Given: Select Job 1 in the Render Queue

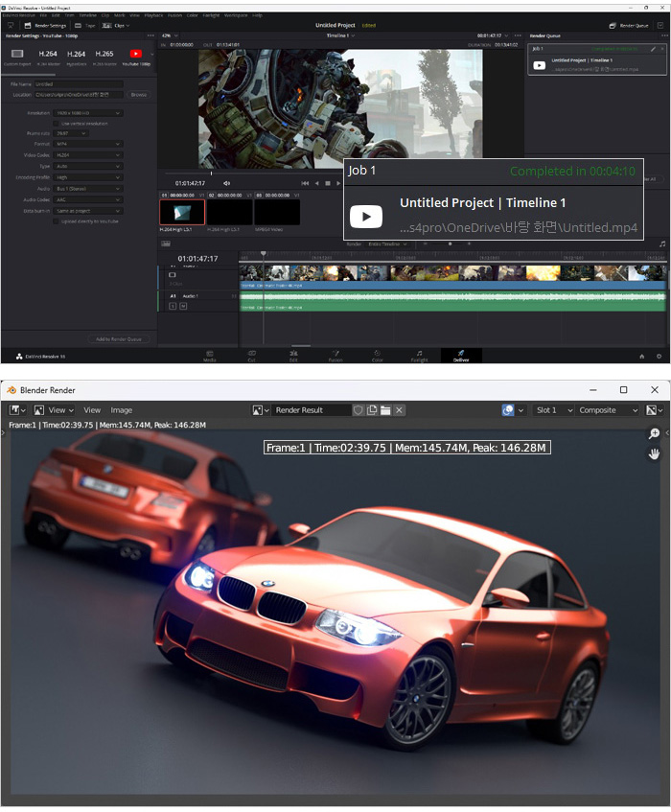Looking at the screenshot, I should pos(597,59).
